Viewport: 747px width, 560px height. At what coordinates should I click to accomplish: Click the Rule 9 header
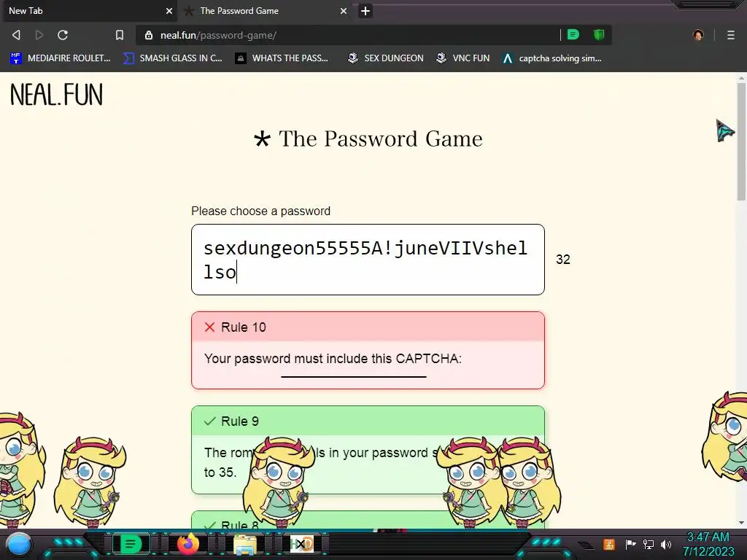[368, 421]
